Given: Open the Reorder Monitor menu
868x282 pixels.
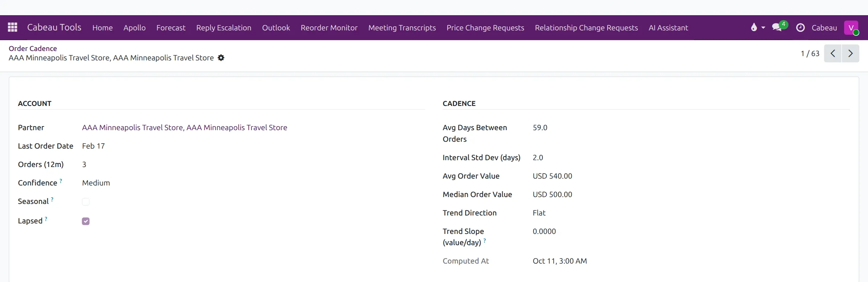Looking at the screenshot, I should pos(329,27).
